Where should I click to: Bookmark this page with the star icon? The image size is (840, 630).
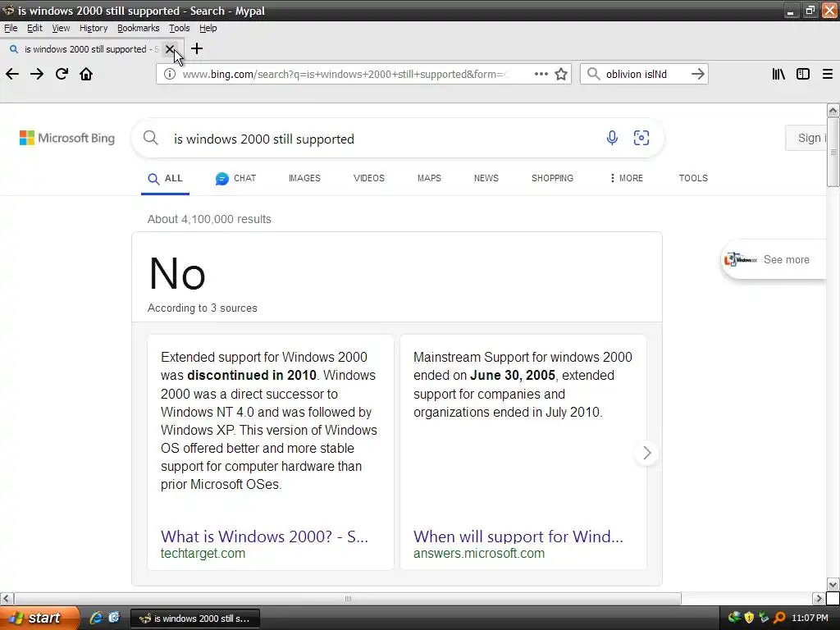click(561, 74)
